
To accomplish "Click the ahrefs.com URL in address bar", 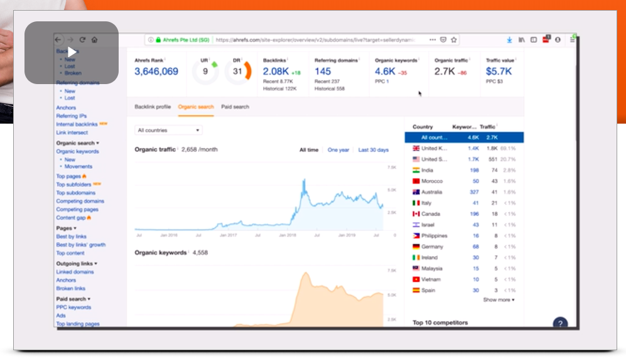I will point(315,40).
